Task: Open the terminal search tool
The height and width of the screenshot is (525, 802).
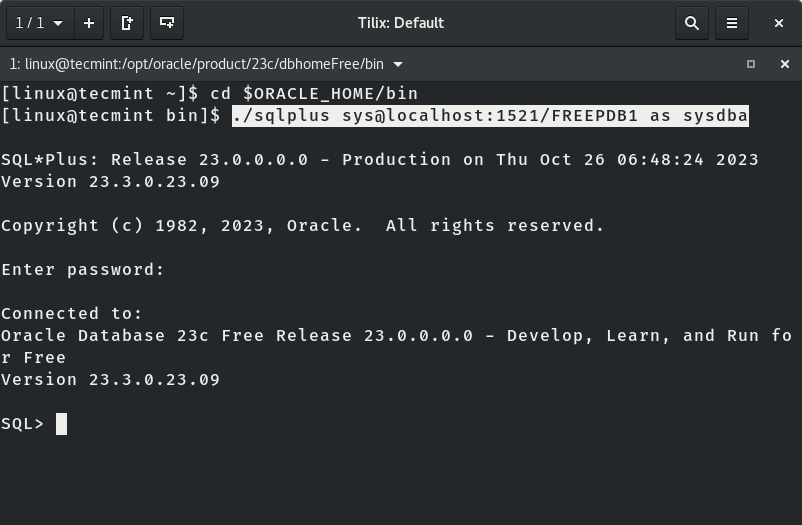Action: [691, 23]
